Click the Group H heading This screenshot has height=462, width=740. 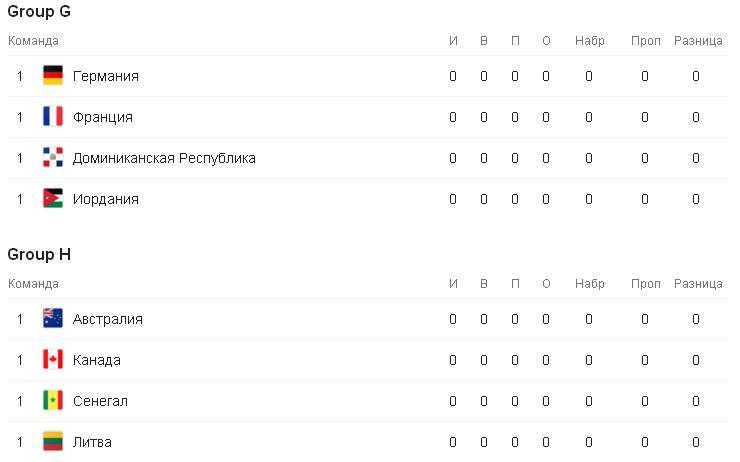tap(39, 254)
